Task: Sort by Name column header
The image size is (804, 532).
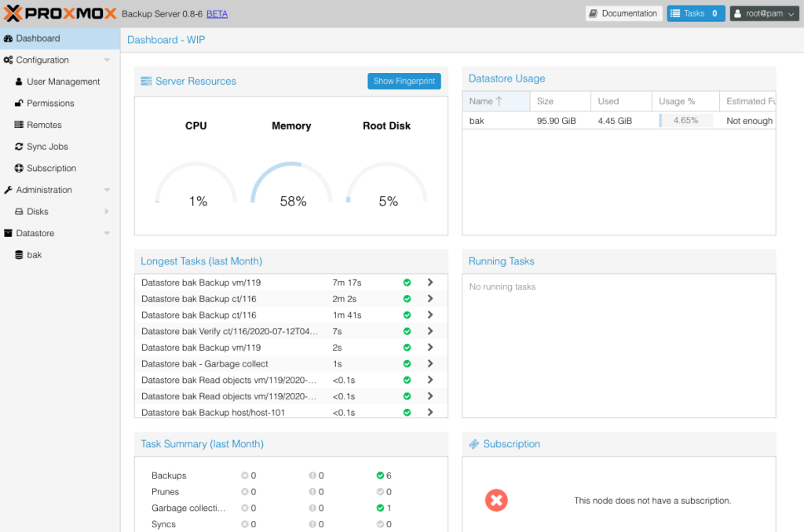Action: click(496, 101)
